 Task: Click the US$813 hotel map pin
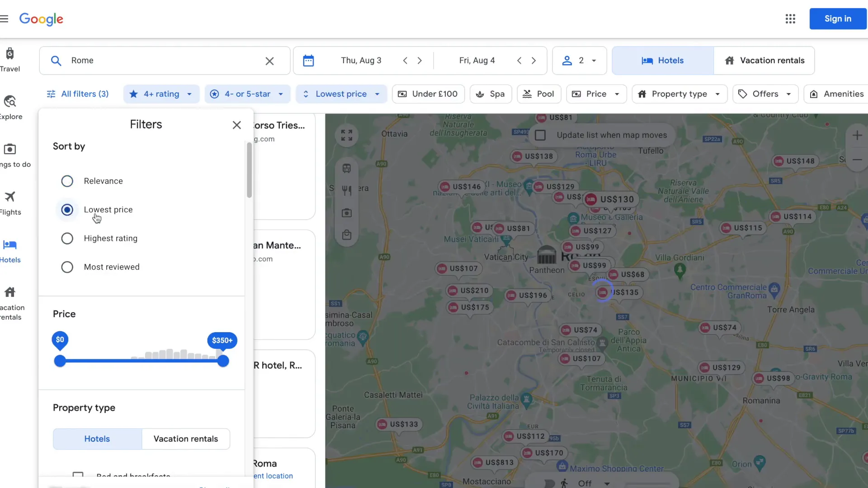click(x=494, y=462)
